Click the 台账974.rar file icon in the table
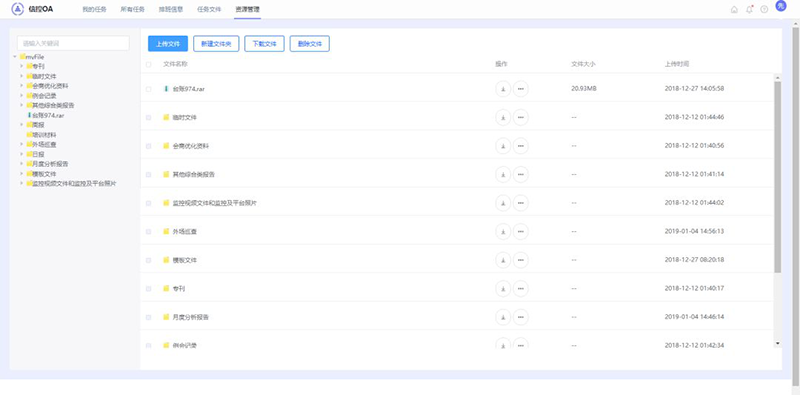The height and width of the screenshot is (395, 800). [x=166, y=89]
